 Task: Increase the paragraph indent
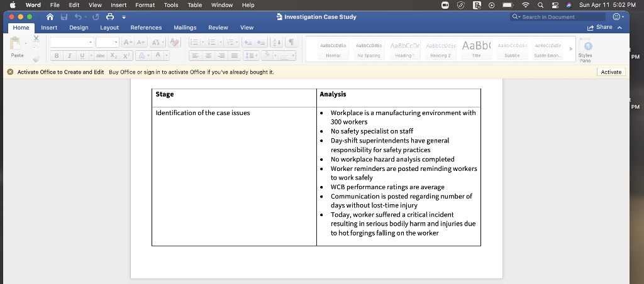click(x=261, y=42)
